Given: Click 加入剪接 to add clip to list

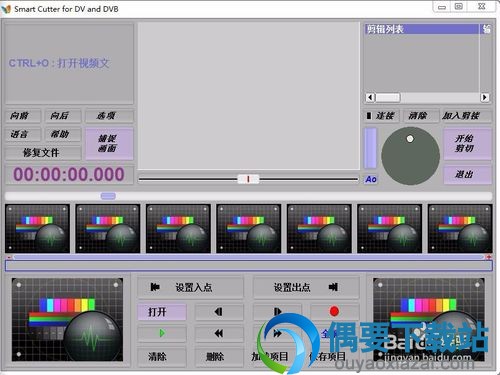Looking at the screenshot, I should [x=466, y=116].
